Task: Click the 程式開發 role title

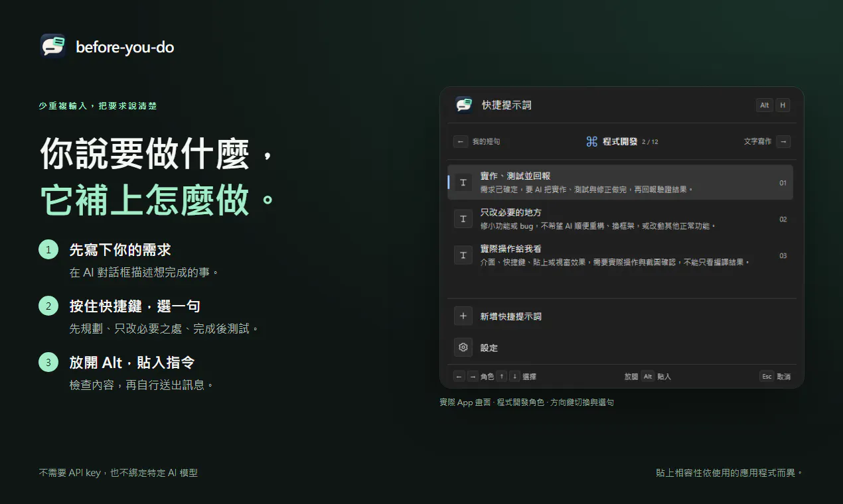Action: [620, 141]
